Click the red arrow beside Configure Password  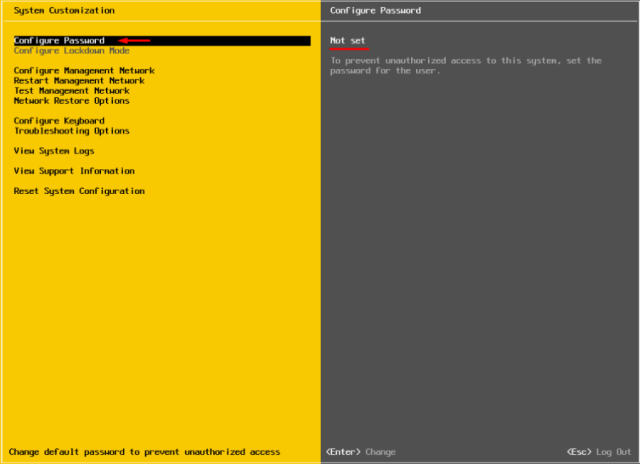click(x=134, y=41)
